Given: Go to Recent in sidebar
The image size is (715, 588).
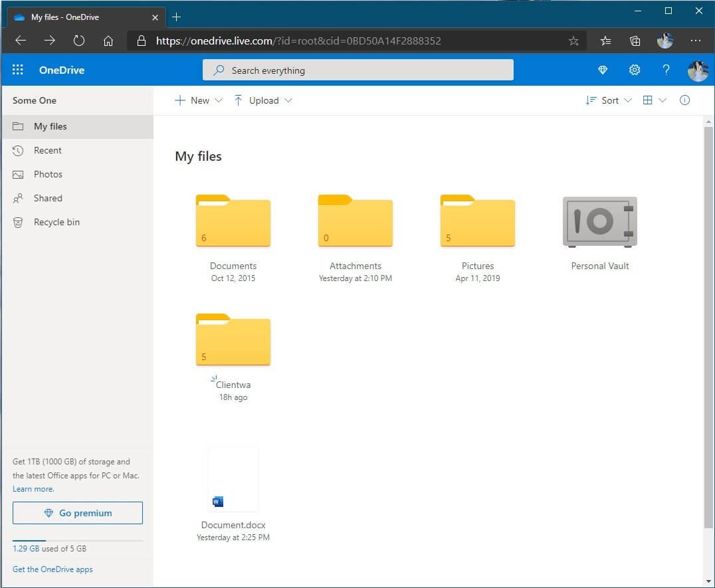Looking at the screenshot, I should coord(78,150).
